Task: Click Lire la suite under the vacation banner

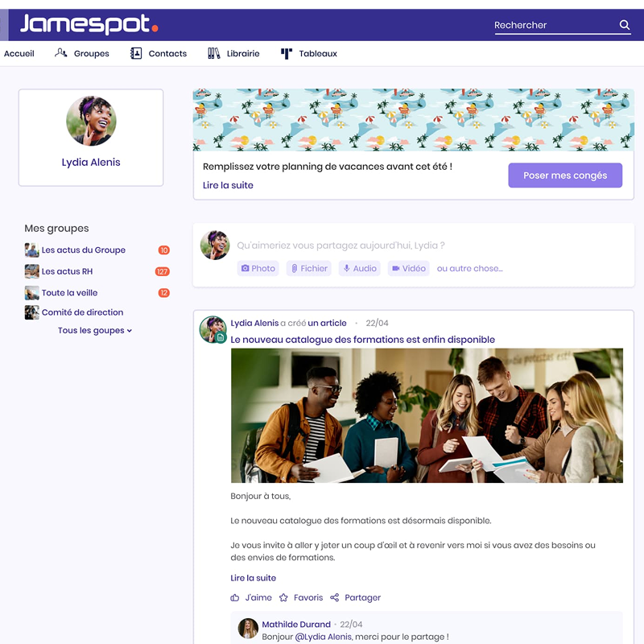Action: 228,185
